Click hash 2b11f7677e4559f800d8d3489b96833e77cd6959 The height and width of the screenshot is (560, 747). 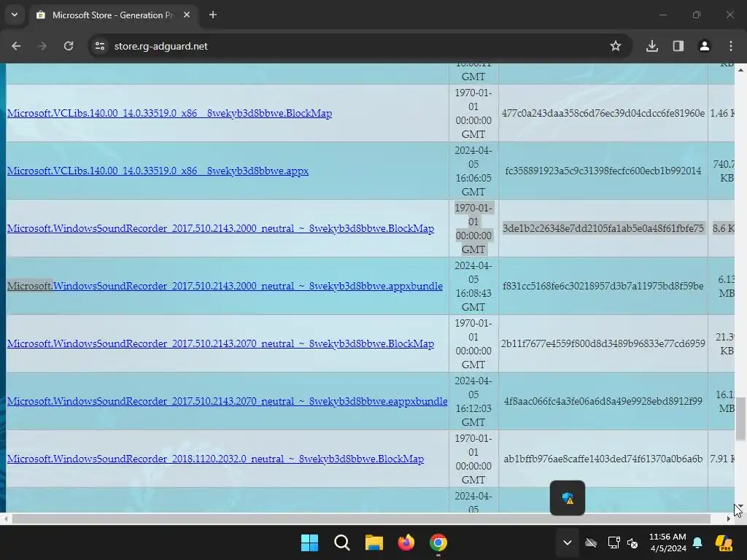point(603,344)
